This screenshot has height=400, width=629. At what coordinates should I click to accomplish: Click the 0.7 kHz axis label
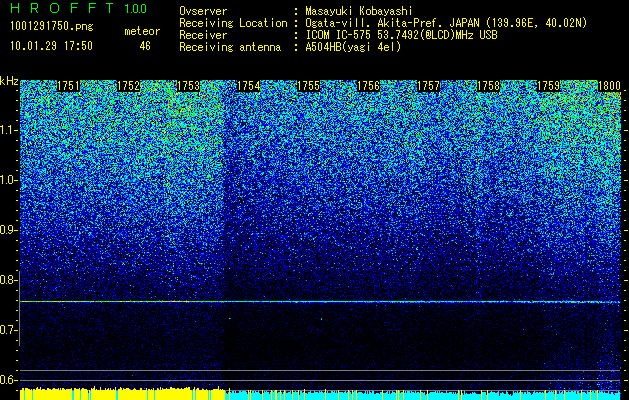(8, 330)
